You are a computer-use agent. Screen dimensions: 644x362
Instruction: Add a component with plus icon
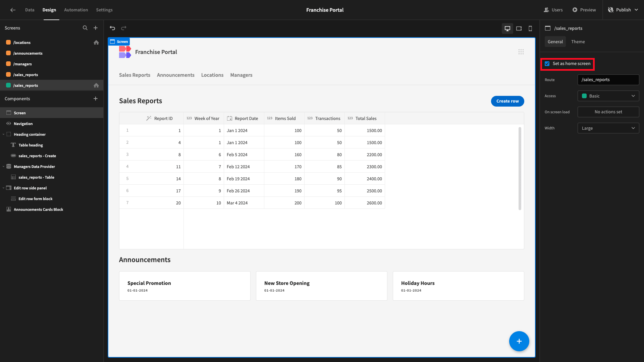pyautogui.click(x=96, y=99)
